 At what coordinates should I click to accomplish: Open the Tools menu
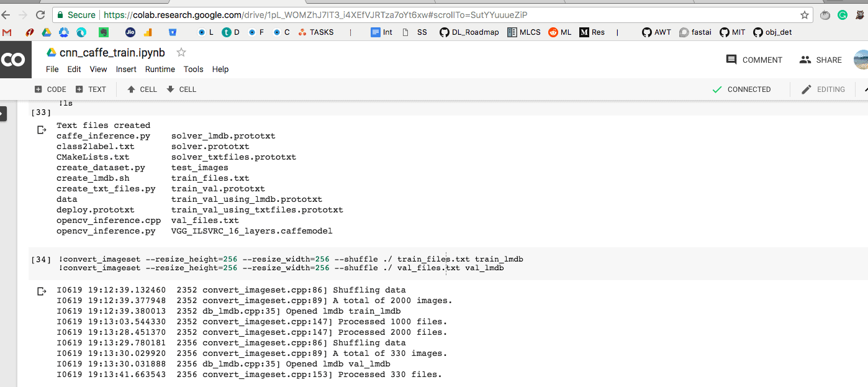click(194, 70)
